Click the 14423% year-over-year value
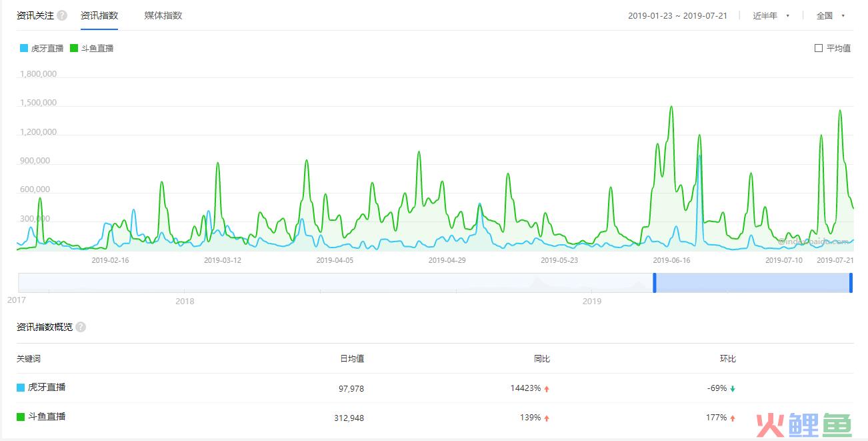Screen dimensions: 868x441 coord(525,388)
